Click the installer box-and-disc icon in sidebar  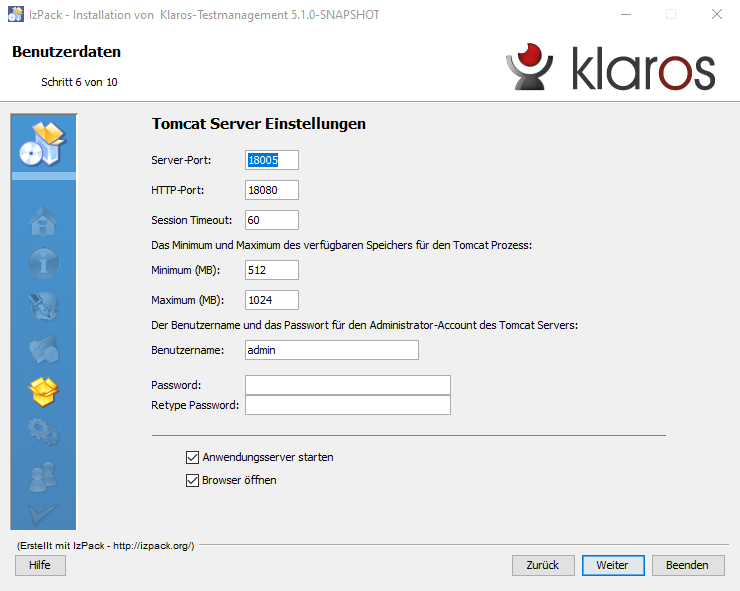tap(43, 144)
